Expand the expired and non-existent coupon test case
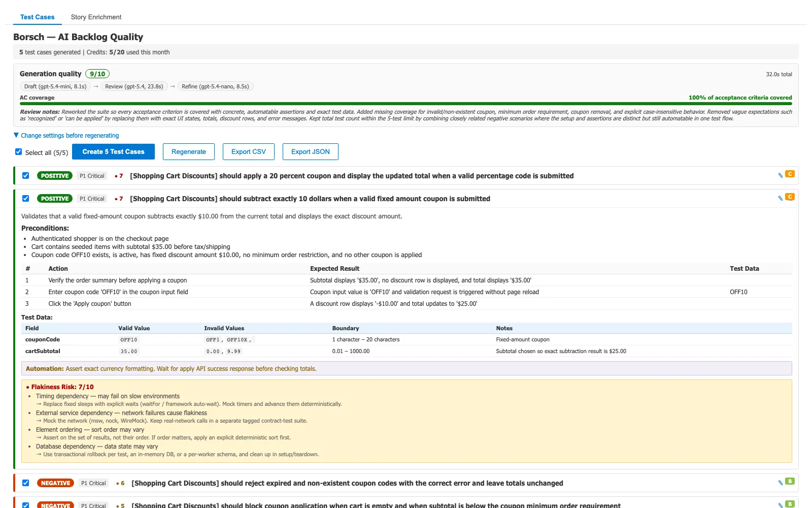The width and height of the screenshot is (812, 508). point(347,483)
